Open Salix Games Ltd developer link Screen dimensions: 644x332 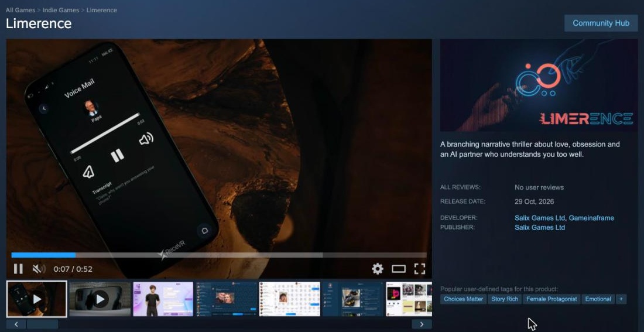tap(540, 218)
